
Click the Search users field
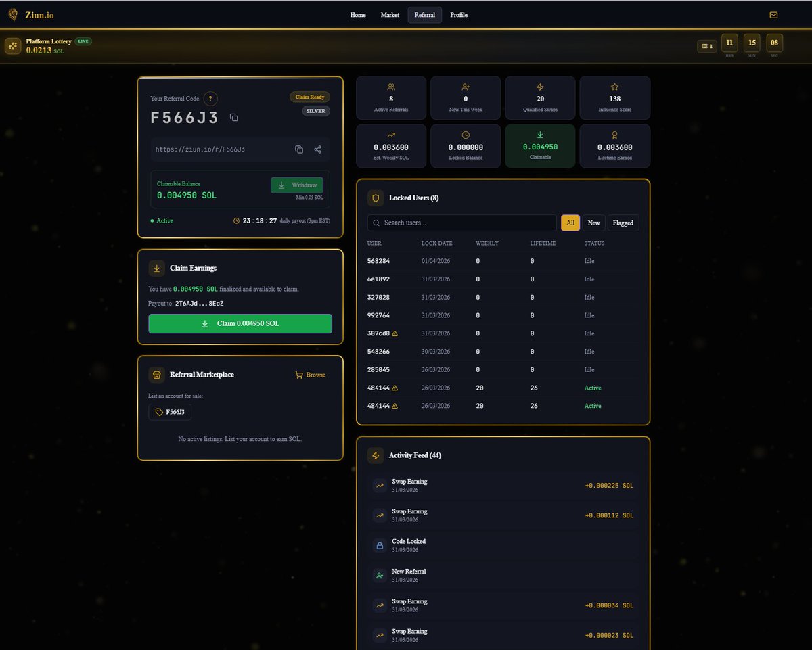tap(462, 223)
